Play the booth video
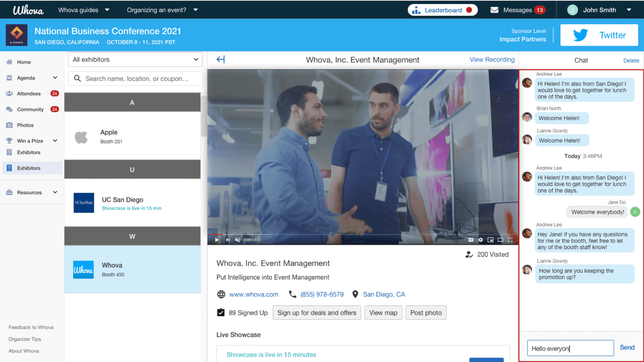644x362 pixels. 217,240
